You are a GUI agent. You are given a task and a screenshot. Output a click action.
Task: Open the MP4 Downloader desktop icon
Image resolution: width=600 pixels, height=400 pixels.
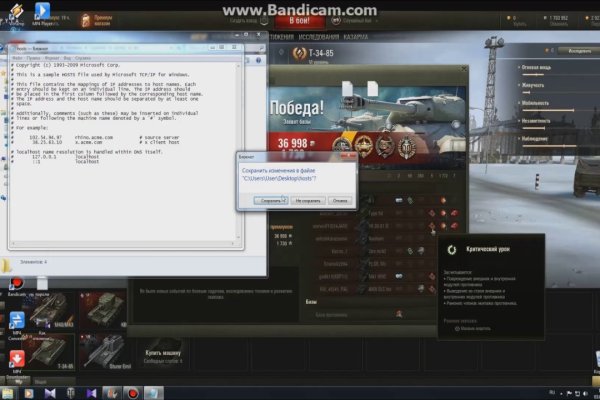pos(16,359)
